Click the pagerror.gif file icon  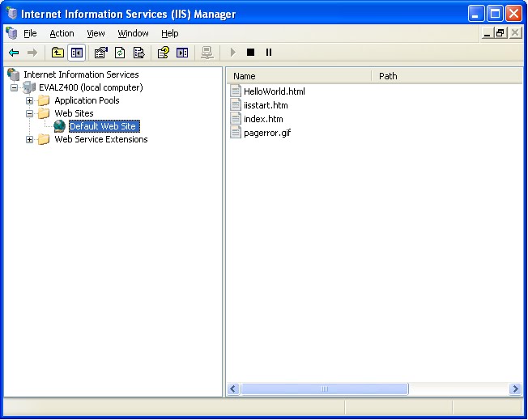pyautogui.click(x=236, y=132)
